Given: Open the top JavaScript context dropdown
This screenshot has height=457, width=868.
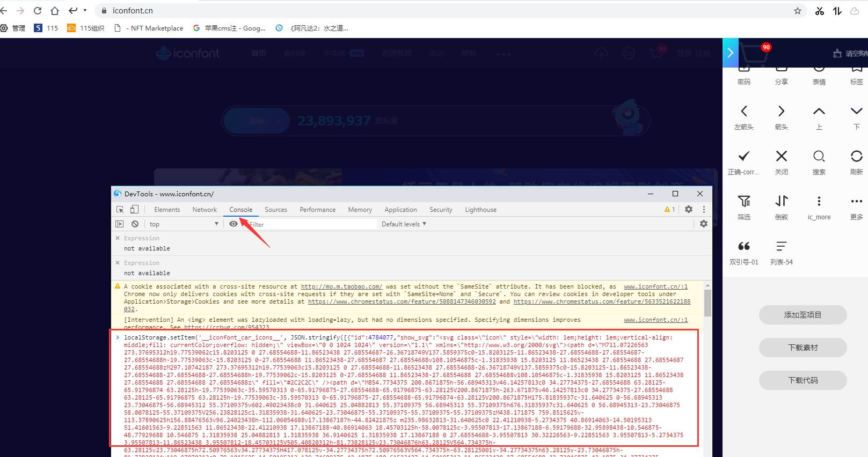Looking at the screenshot, I should [x=184, y=224].
